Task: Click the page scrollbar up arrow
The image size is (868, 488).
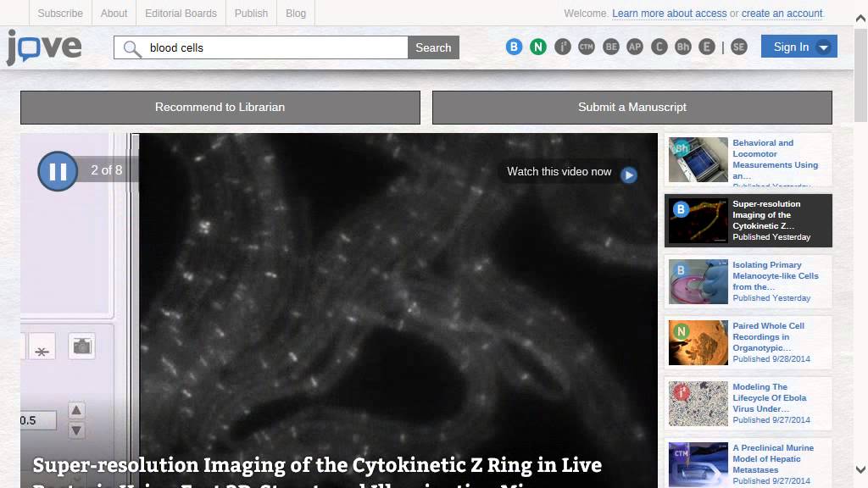Action: (861, 19)
